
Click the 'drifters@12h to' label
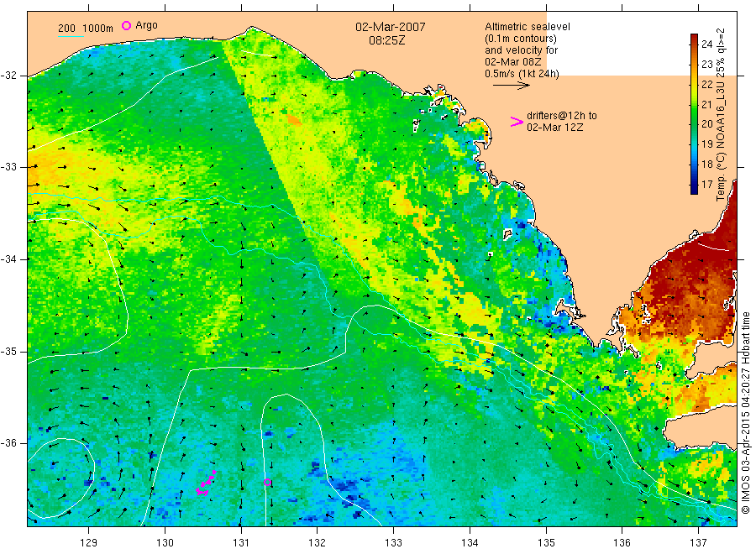click(562, 116)
